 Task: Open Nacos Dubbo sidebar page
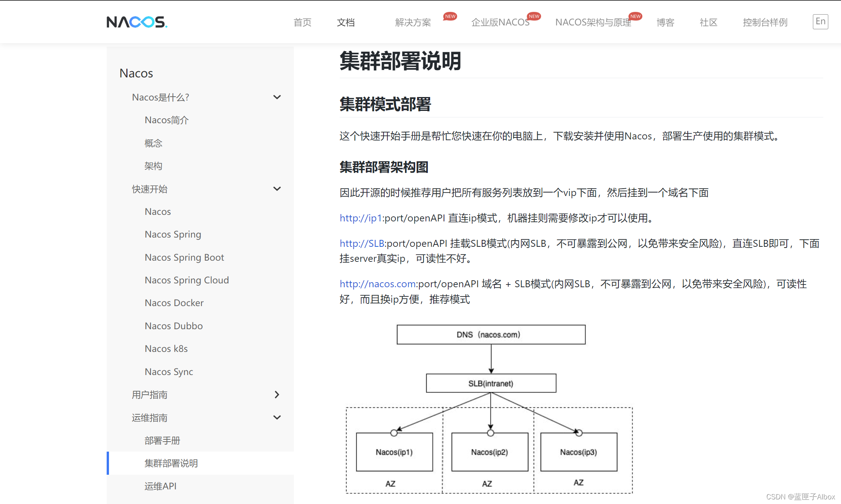pos(174,326)
